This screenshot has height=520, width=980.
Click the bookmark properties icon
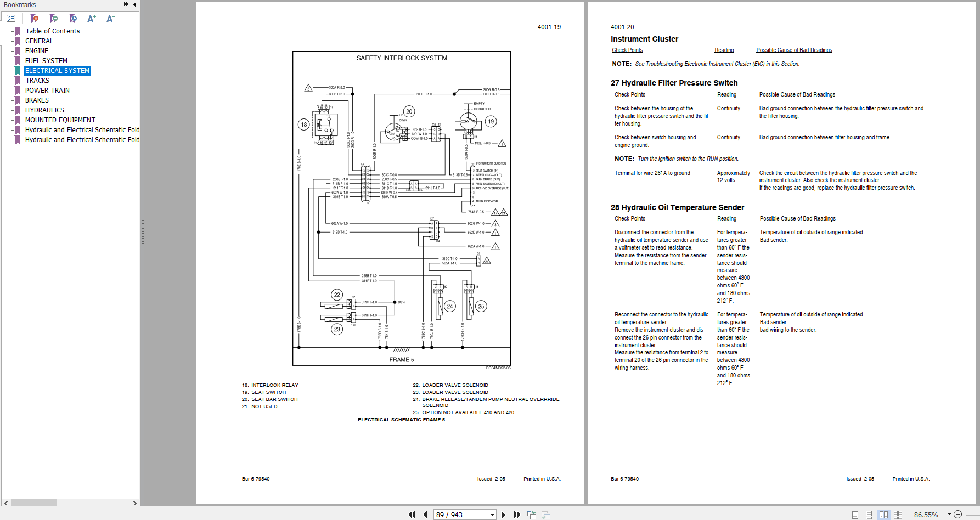[x=73, y=19]
